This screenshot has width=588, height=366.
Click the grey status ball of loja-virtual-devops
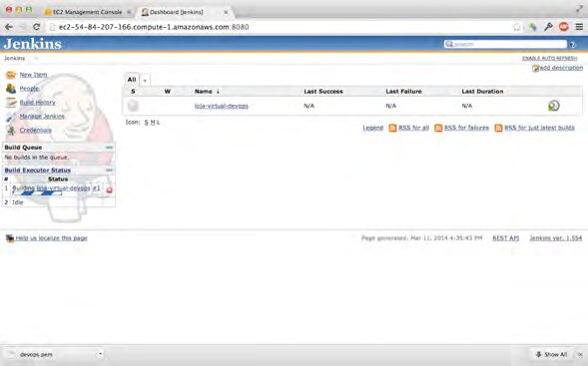pos(133,106)
